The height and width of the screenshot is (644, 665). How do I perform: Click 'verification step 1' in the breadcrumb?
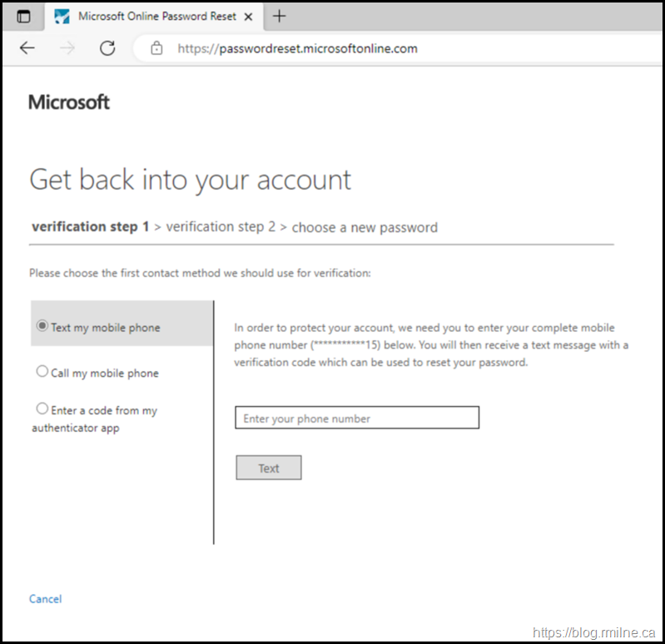(x=90, y=227)
